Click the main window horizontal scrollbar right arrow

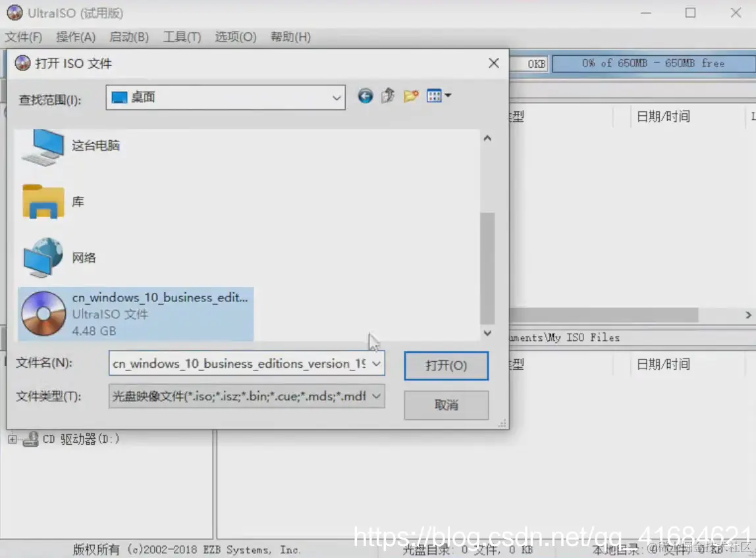[x=748, y=315]
